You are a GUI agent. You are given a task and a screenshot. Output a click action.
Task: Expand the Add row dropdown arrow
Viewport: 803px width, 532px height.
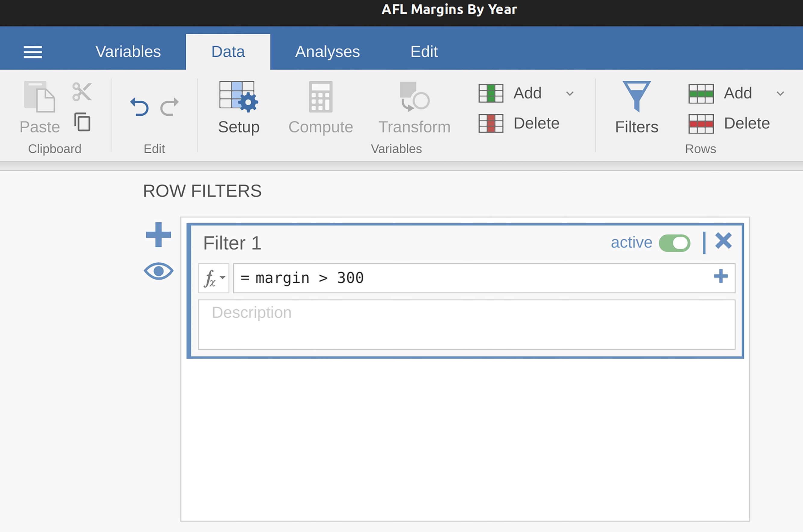point(780,93)
